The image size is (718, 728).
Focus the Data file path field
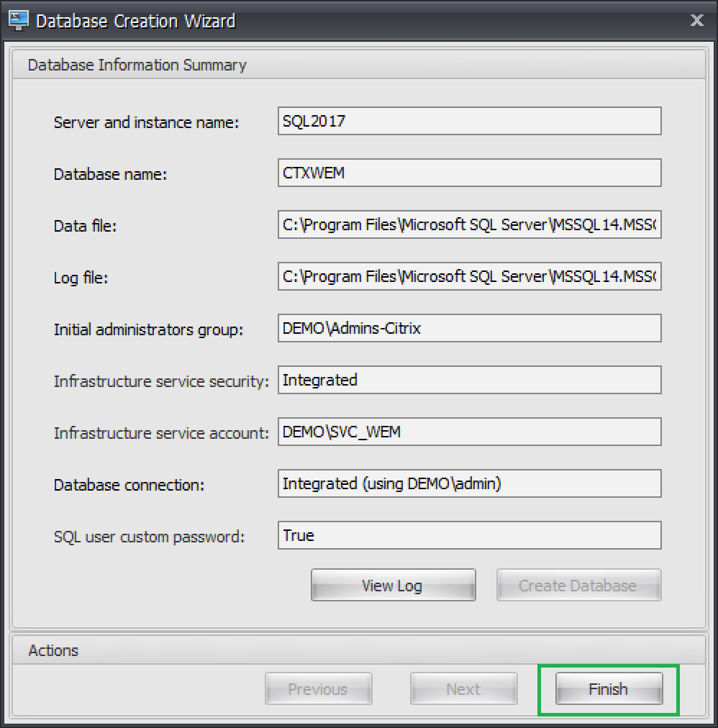(469, 224)
